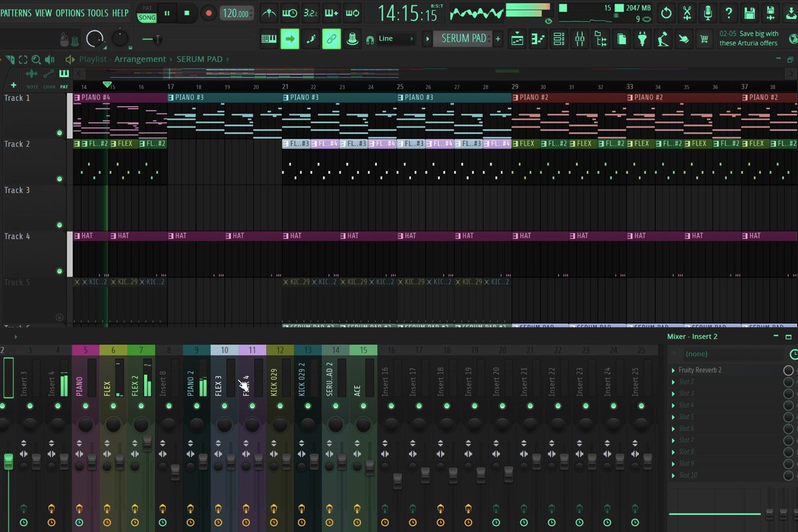Open the metronome icon in transport toolbar
This screenshot has height=532, width=798.
(269, 12)
